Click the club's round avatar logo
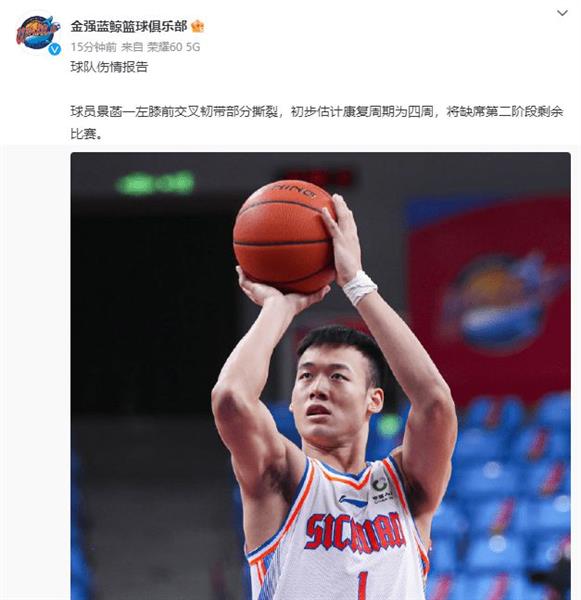Screen dimensions: 581x600 (38, 32)
